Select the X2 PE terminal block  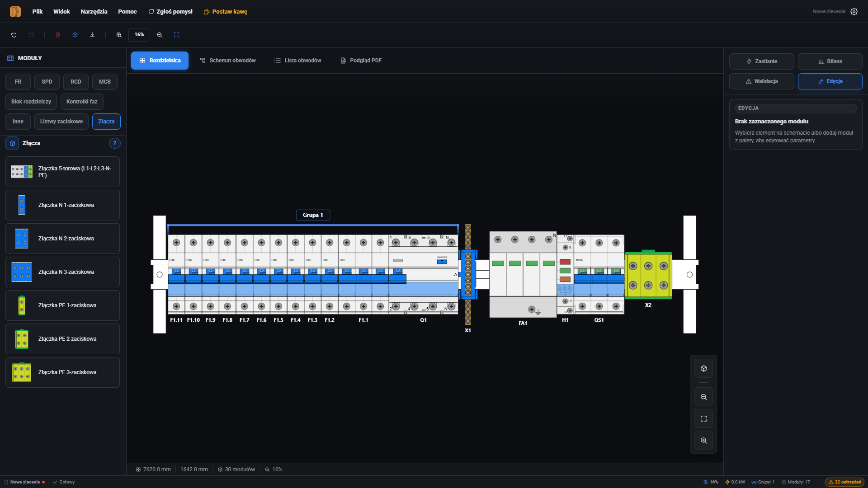tap(648, 275)
